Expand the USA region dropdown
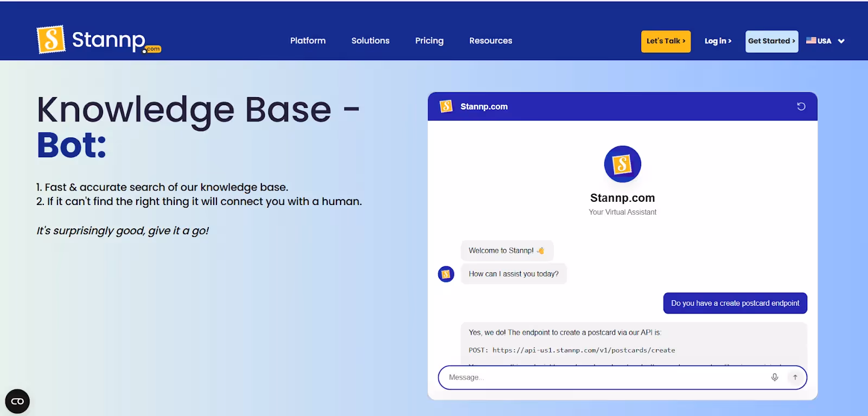The width and height of the screenshot is (868, 416). coord(826,41)
